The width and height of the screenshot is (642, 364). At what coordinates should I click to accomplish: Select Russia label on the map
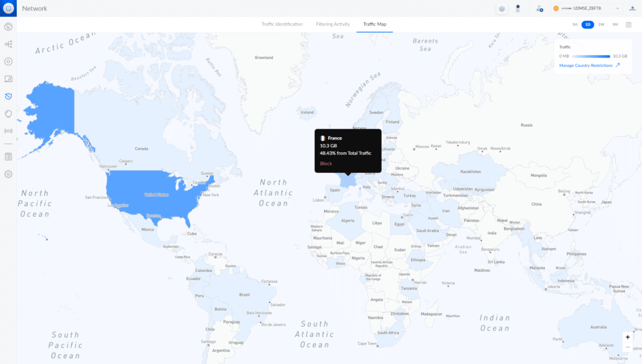pos(527,125)
